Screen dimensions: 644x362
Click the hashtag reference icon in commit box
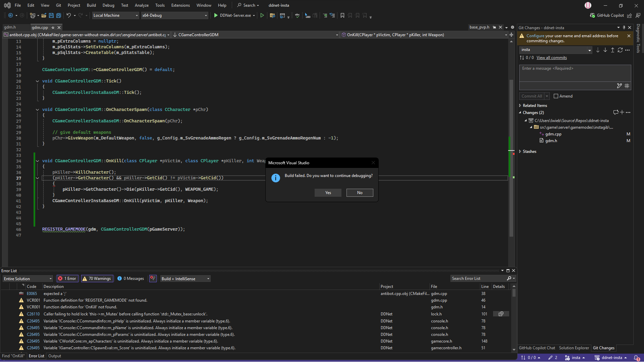(x=627, y=86)
